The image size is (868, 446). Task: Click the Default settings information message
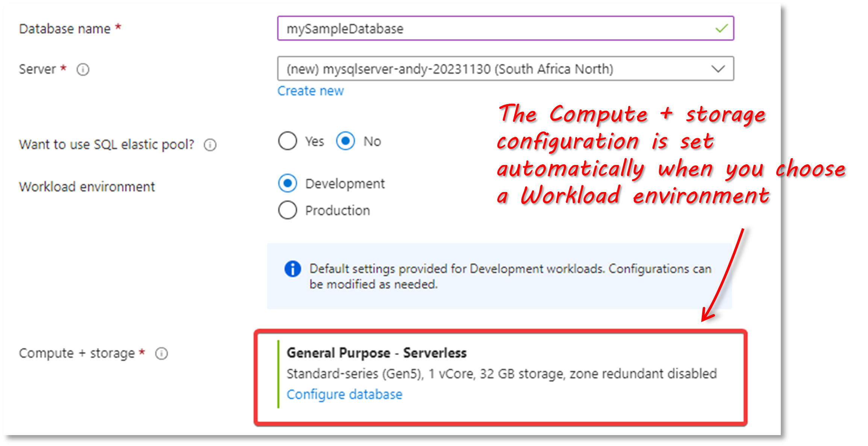click(x=510, y=276)
